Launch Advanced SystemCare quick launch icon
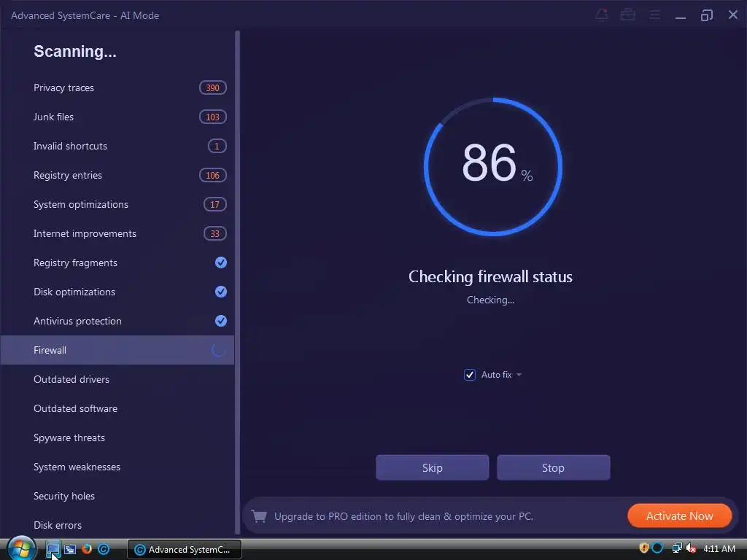747x560 pixels. pyautogui.click(x=104, y=549)
